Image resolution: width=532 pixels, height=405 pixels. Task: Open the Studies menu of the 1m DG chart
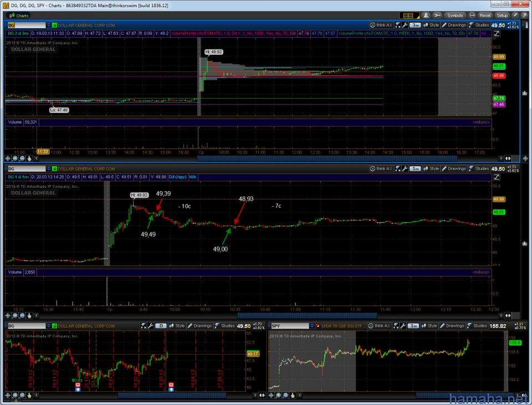479,168
